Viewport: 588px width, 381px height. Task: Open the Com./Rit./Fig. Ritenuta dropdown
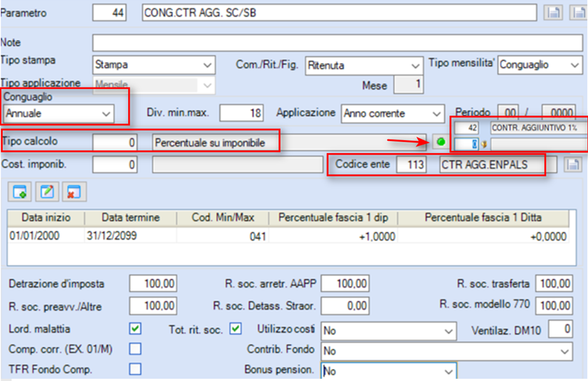(364, 66)
